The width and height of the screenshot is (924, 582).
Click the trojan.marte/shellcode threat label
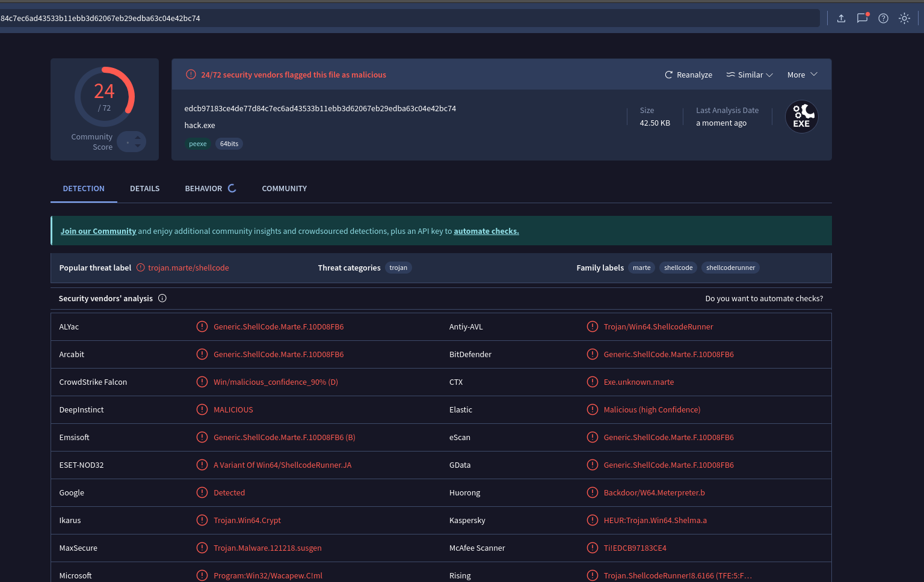[x=188, y=268]
